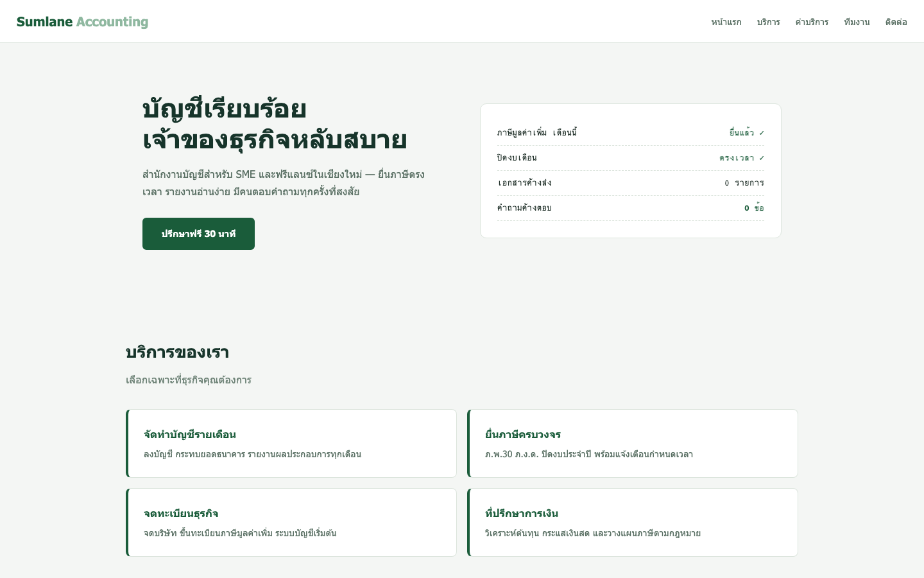The image size is (924, 578).
Task: Select the จดทะเบียนธุรกิจ service card
Action: (x=291, y=522)
